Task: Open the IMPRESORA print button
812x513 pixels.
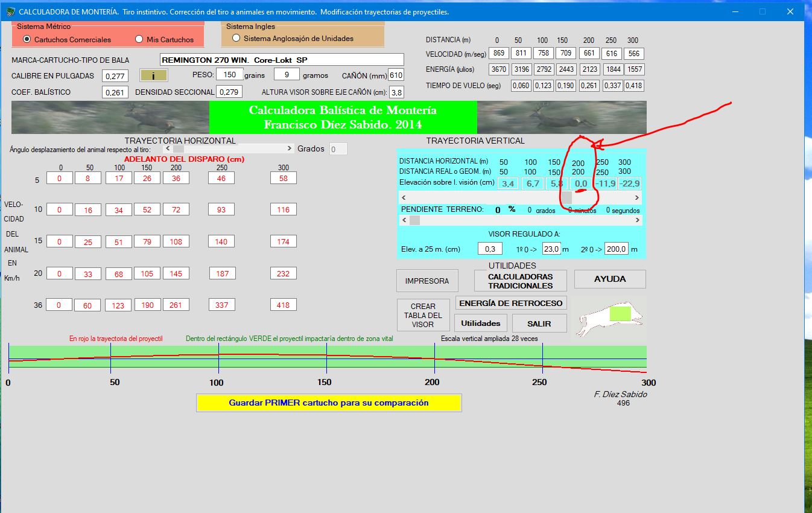Action: [427, 281]
